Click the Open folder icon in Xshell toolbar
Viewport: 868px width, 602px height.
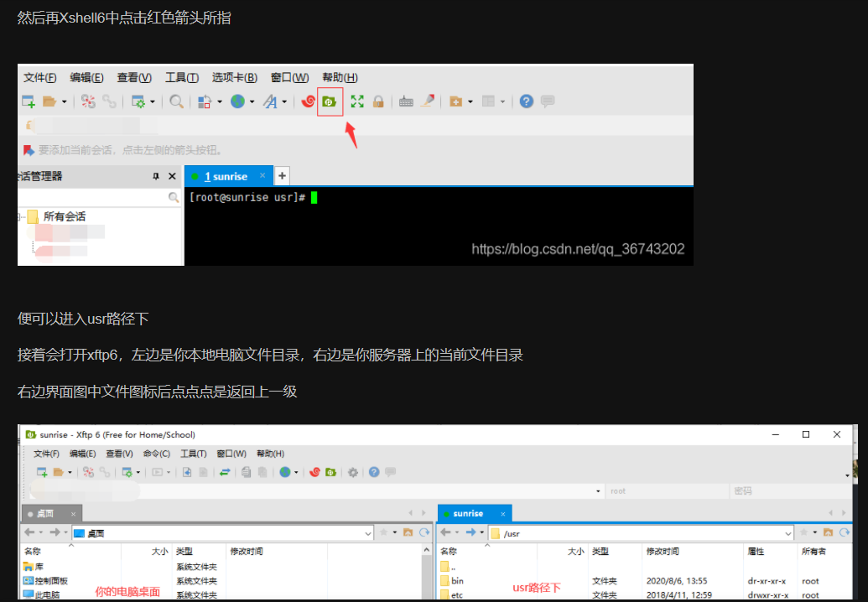(x=49, y=101)
